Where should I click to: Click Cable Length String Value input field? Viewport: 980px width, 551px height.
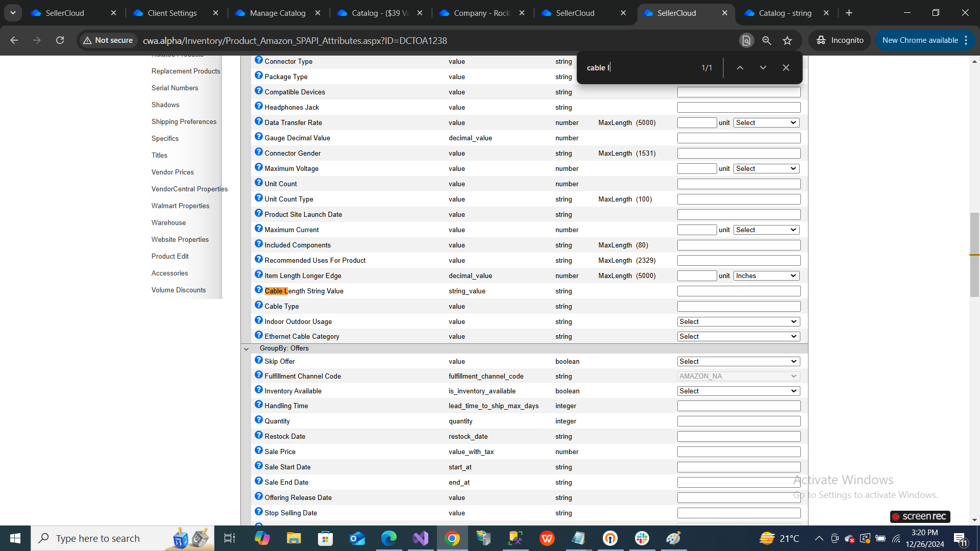pyautogui.click(x=738, y=291)
